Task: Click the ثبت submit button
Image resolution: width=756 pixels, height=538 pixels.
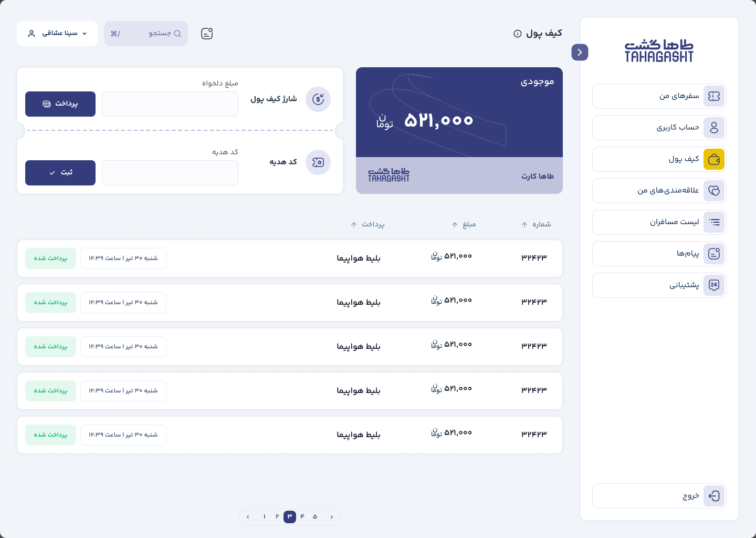Action: coord(60,173)
